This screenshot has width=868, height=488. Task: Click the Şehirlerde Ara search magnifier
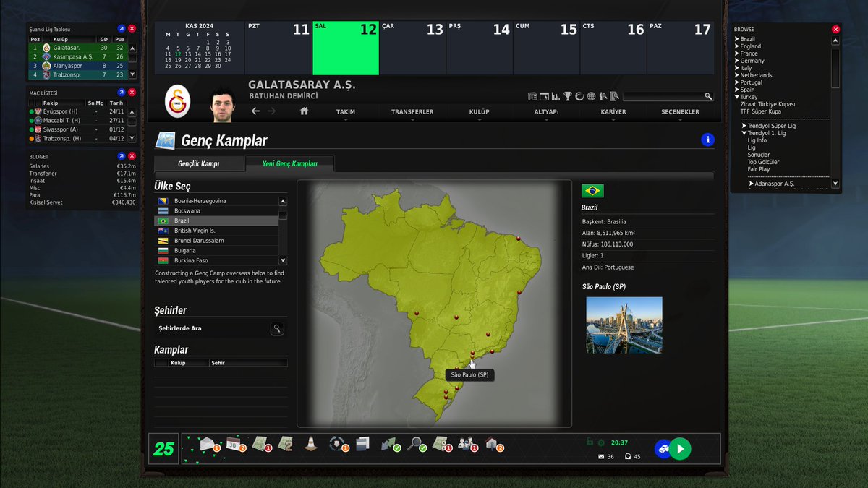tap(277, 329)
